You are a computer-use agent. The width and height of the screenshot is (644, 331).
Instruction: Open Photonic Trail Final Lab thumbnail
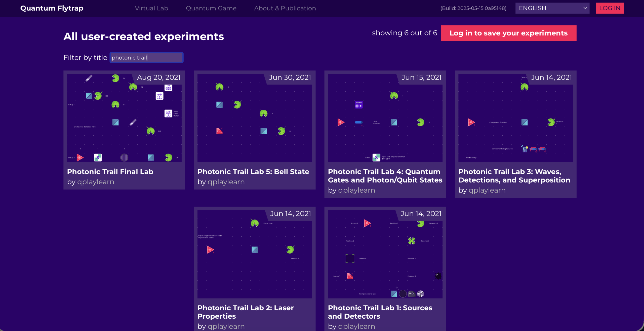click(124, 118)
